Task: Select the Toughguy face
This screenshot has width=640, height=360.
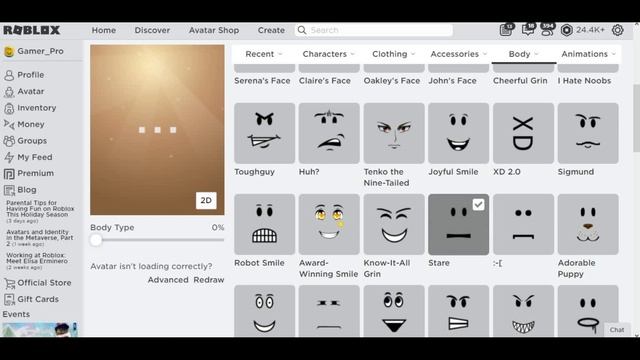Action: click(x=264, y=133)
